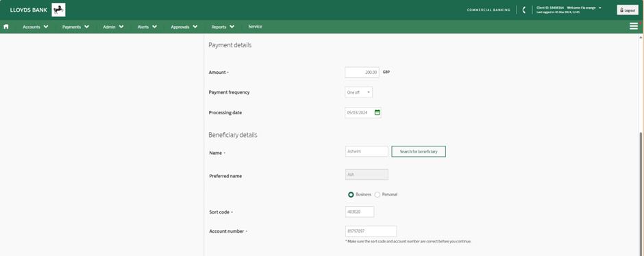Expand the Admin menu chevron

click(x=121, y=27)
